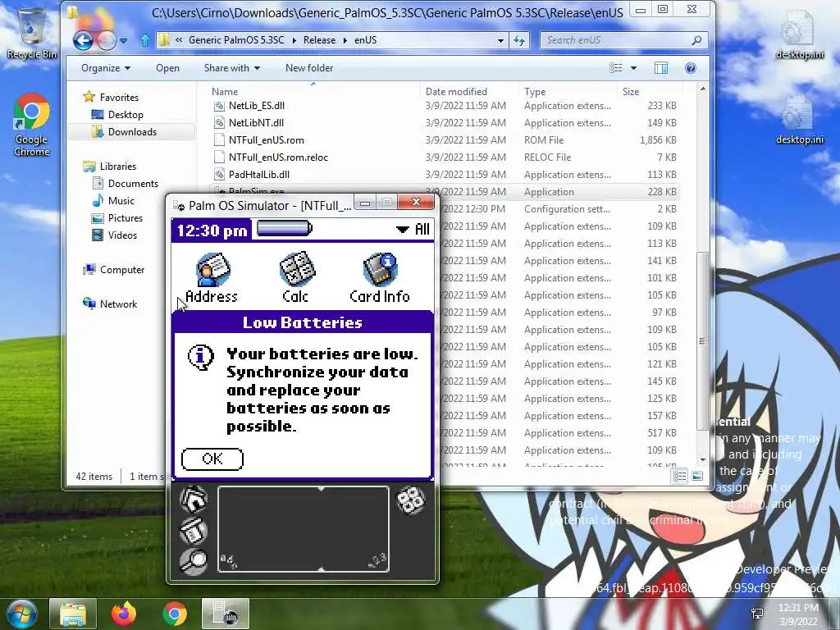Screen dimensions: 840x630
Task: Tap the Home silkscreen icon
Action: point(194,499)
